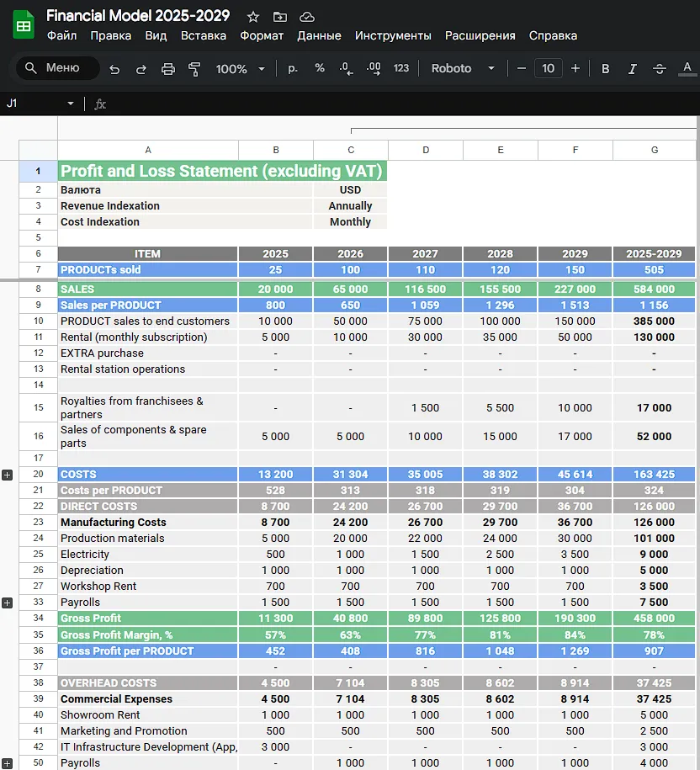Open the Google Sheets home icon
This screenshot has width=700, height=770.
[23, 25]
